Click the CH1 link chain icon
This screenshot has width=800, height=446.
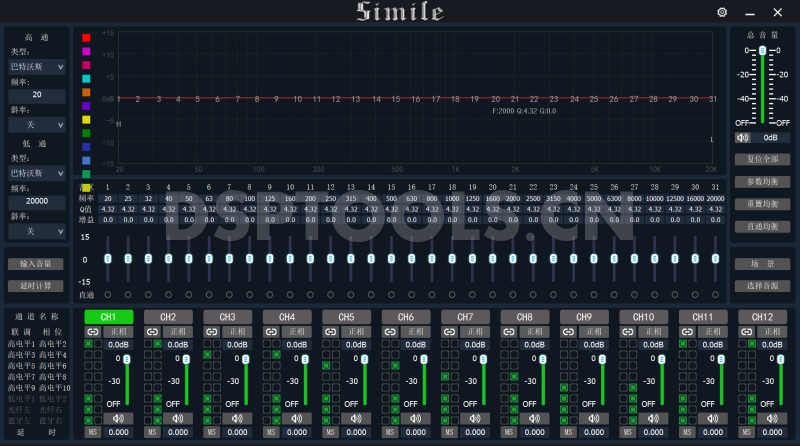pyautogui.click(x=91, y=331)
